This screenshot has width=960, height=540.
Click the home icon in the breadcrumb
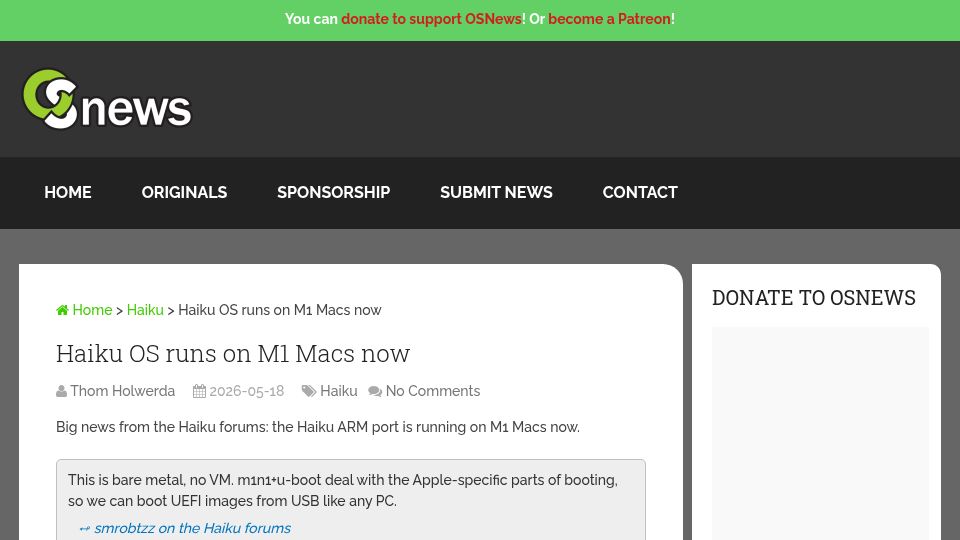[62, 310]
